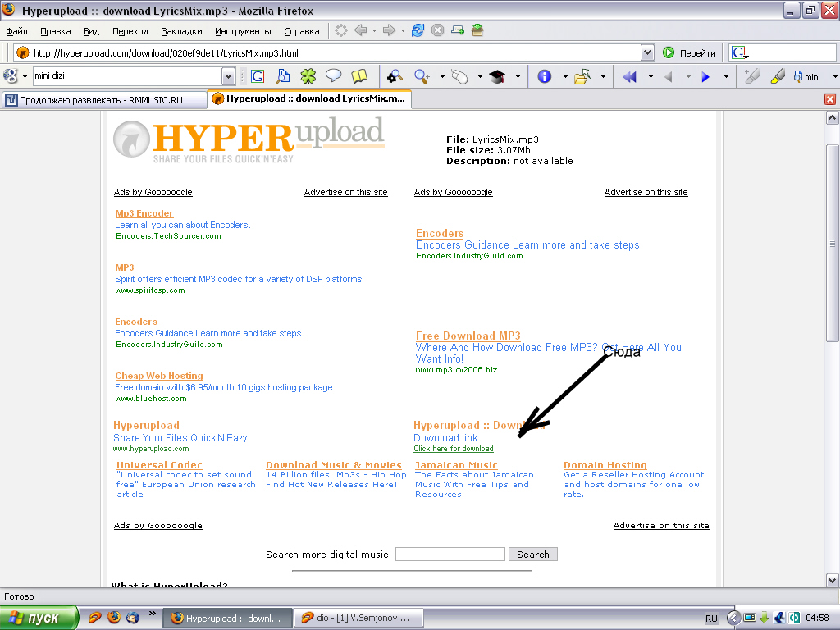Image resolution: width=840 pixels, height=630 pixels.
Task: Expand the graduation cap dropdown arrow
Action: [x=518, y=76]
